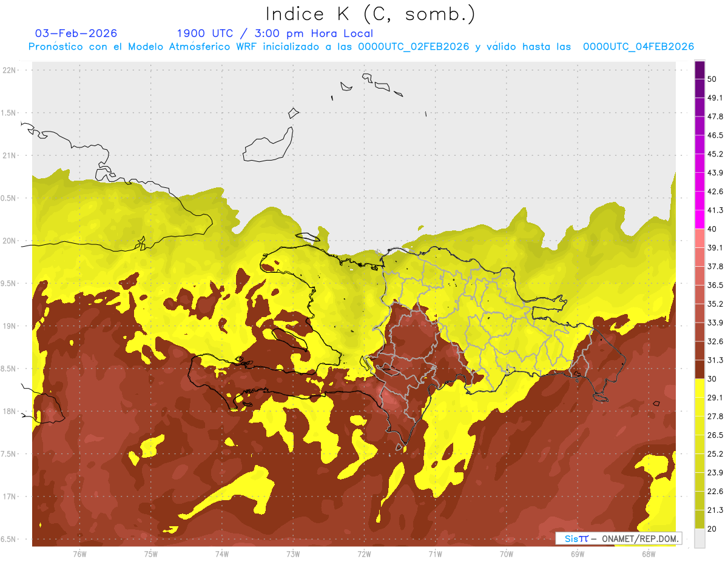Click the colorbar value 45.2
The width and height of the screenshot is (728, 562).
(x=715, y=154)
